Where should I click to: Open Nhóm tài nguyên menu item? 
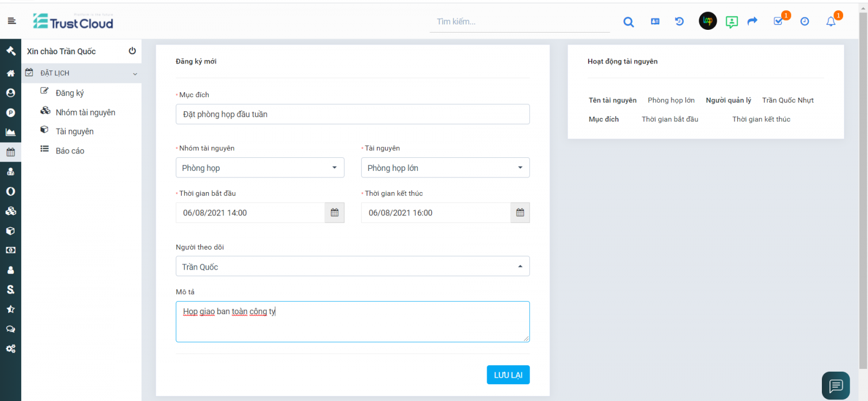click(x=85, y=112)
